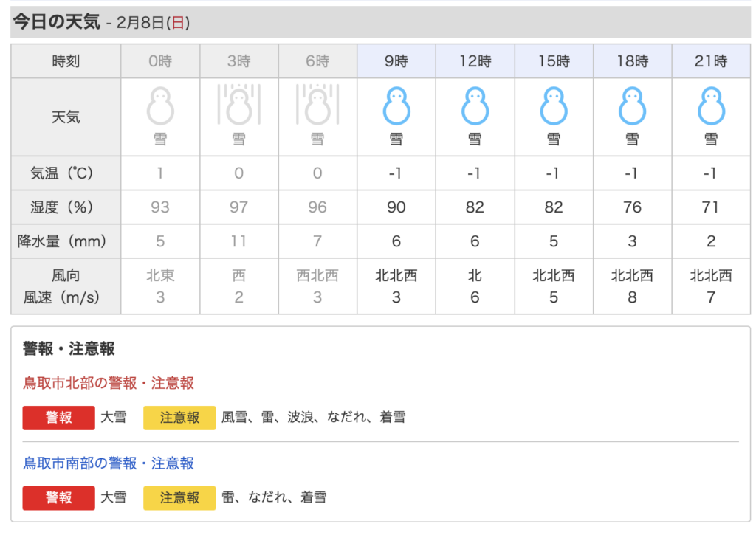This screenshot has height=535, width=756.
Task: Click the heavy snow icon under 3時
Action: [x=238, y=106]
